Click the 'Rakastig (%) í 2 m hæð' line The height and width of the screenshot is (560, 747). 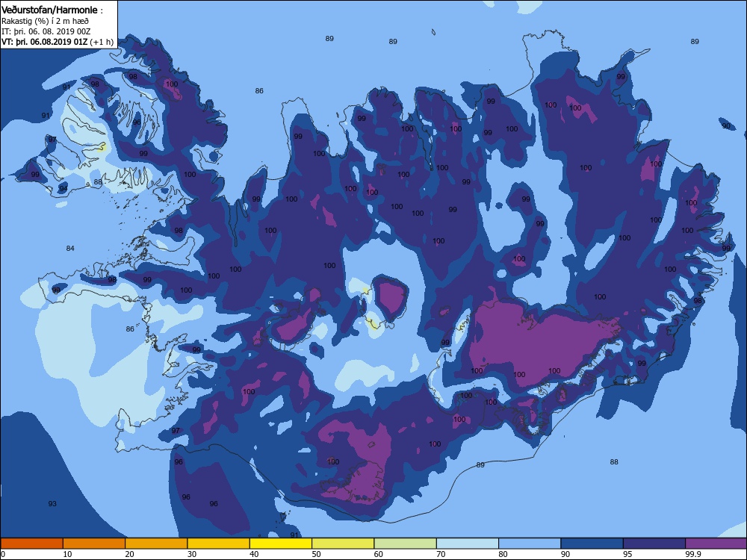click(45, 21)
